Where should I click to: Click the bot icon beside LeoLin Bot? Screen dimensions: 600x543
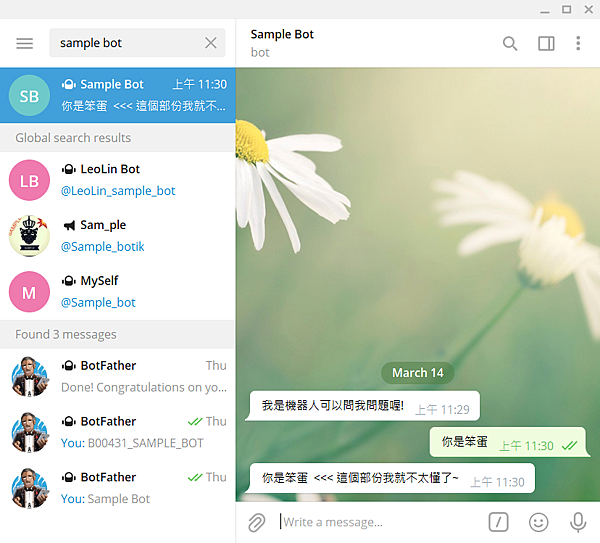69,169
